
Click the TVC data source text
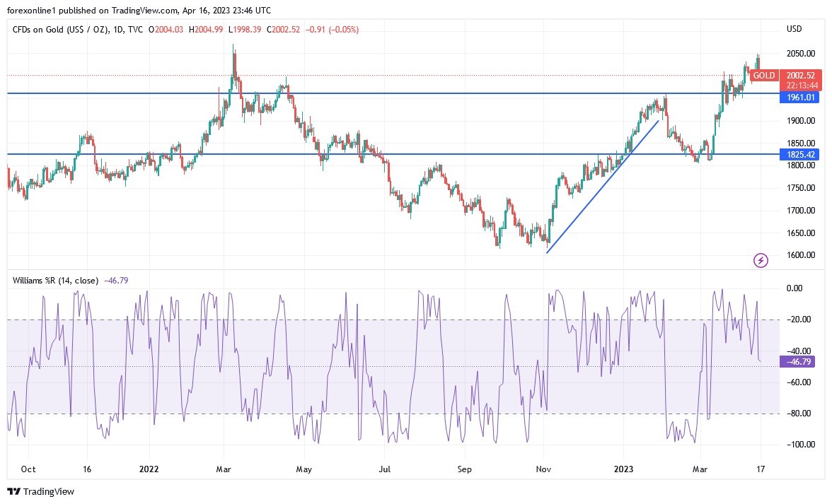(137, 30)
